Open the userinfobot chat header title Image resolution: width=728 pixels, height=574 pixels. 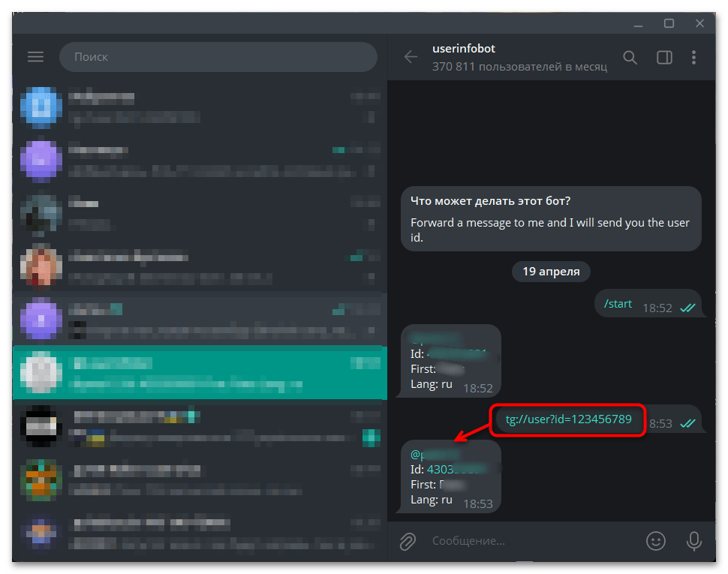[463, 48]
